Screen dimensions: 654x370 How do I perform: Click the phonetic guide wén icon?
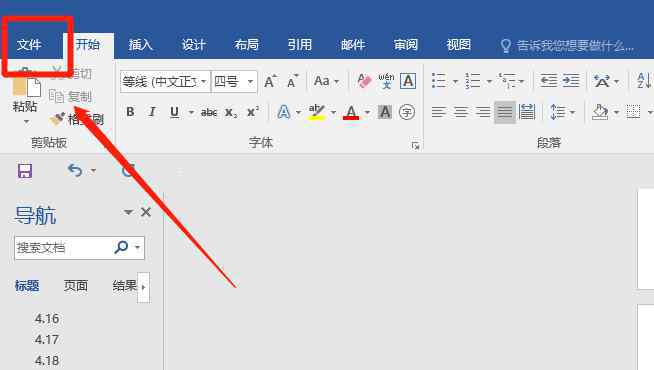coord(386,81)
